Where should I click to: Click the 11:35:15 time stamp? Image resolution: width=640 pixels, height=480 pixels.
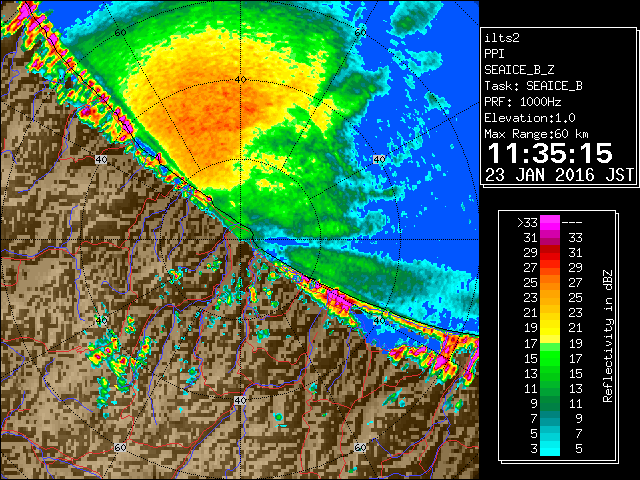[x=550, y=153]
